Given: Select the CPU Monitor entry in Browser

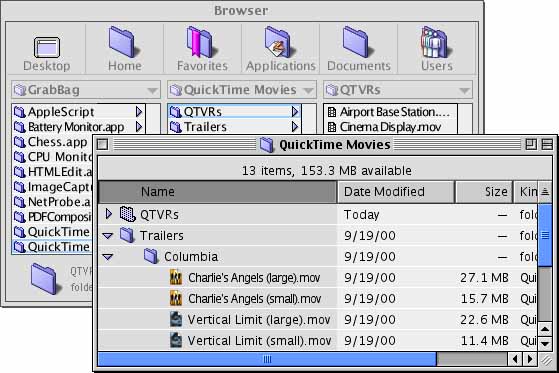Looking at the screenshot, I should coord(52,157).
